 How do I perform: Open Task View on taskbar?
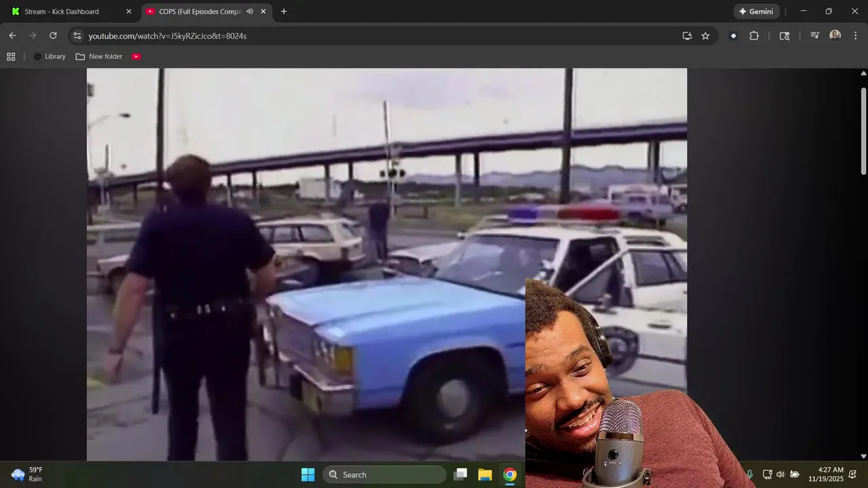[460, 474]
